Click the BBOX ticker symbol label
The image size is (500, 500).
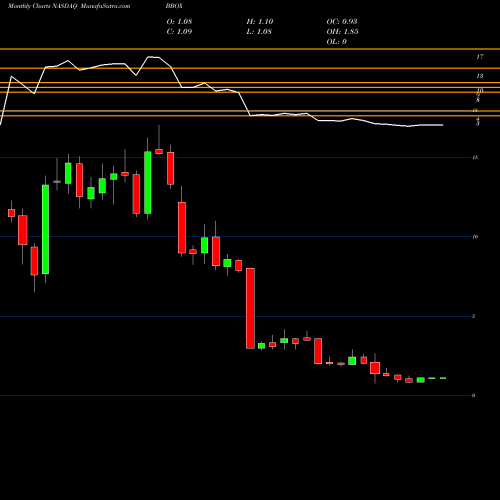click(x=174, y=6)
